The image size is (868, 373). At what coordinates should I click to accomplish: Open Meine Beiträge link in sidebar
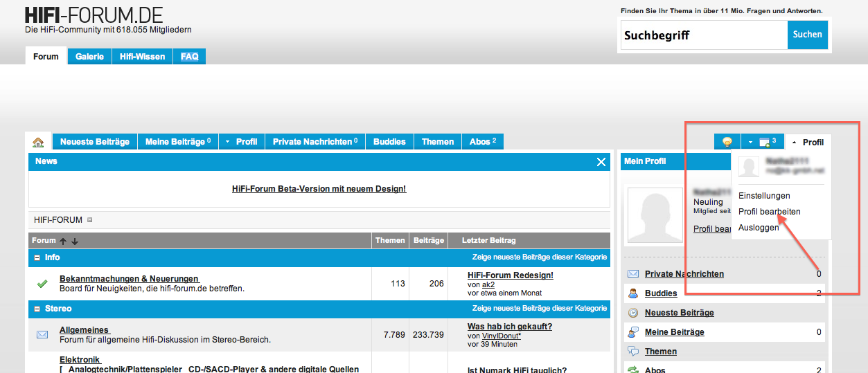pos(675,332)
